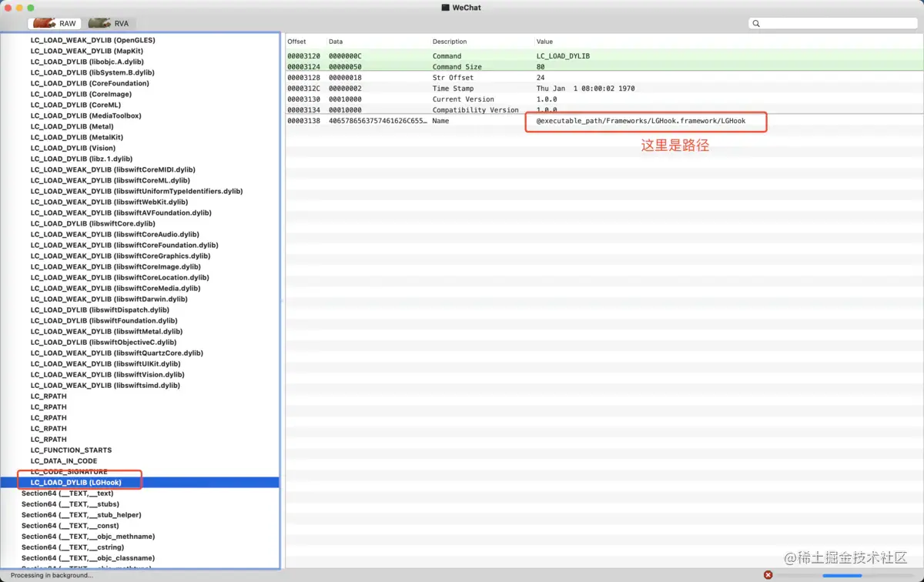This screenshot has height=582, width=924.
Task: Select LC_LOAD_WEAK_DYLIB (libswiftCoreML.dylib)
Action: point(110,180)
